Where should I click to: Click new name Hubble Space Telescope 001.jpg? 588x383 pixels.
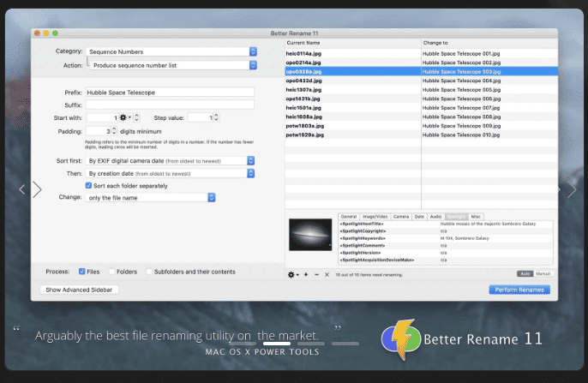(461, 54)
